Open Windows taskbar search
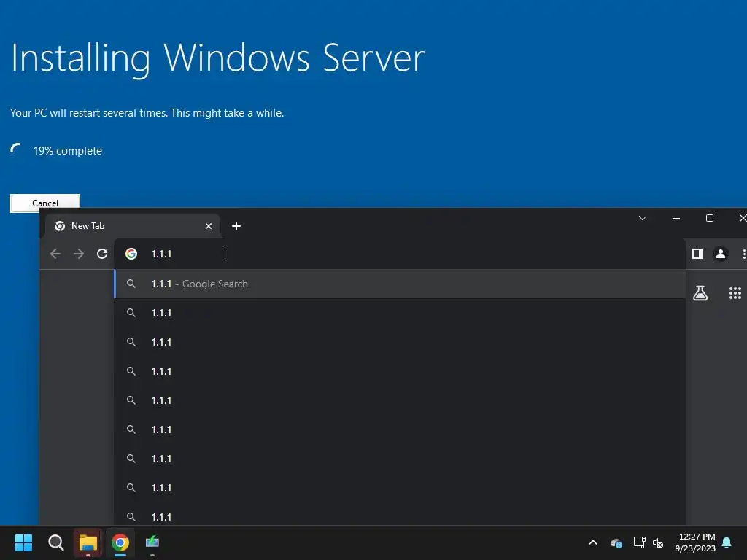Screen dimensions: 747x560 click(55, 542)
